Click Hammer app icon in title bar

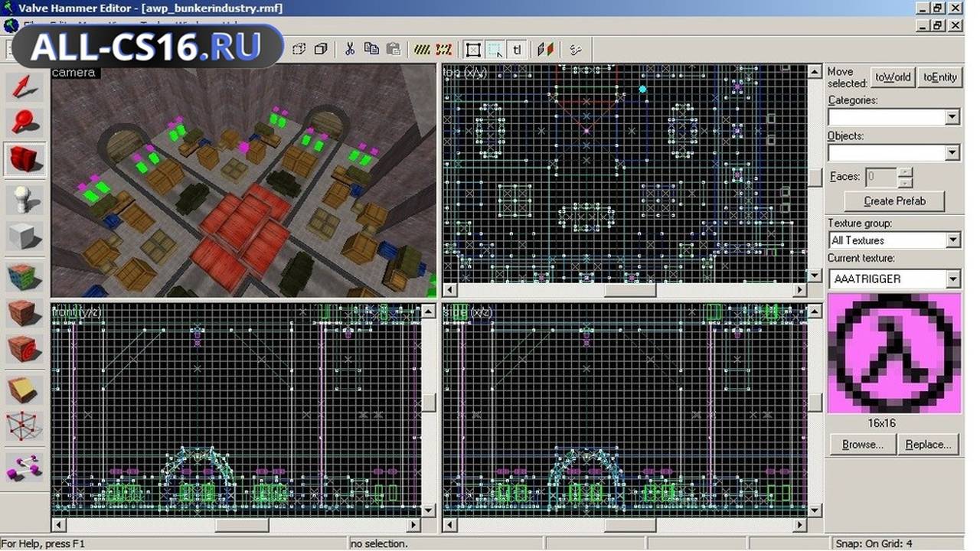(11, 8)
